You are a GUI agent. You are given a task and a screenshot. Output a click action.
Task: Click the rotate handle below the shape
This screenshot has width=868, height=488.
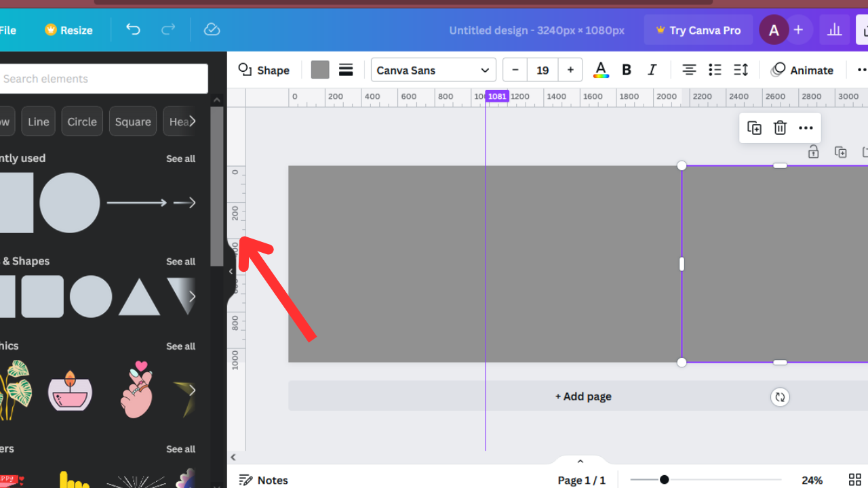tap(780, 397)
